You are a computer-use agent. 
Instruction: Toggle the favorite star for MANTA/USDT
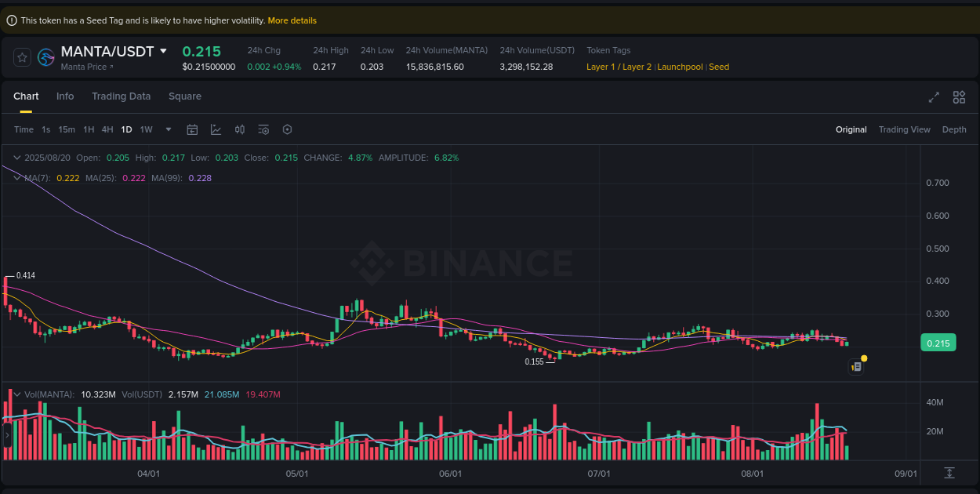tap(21, 57)
